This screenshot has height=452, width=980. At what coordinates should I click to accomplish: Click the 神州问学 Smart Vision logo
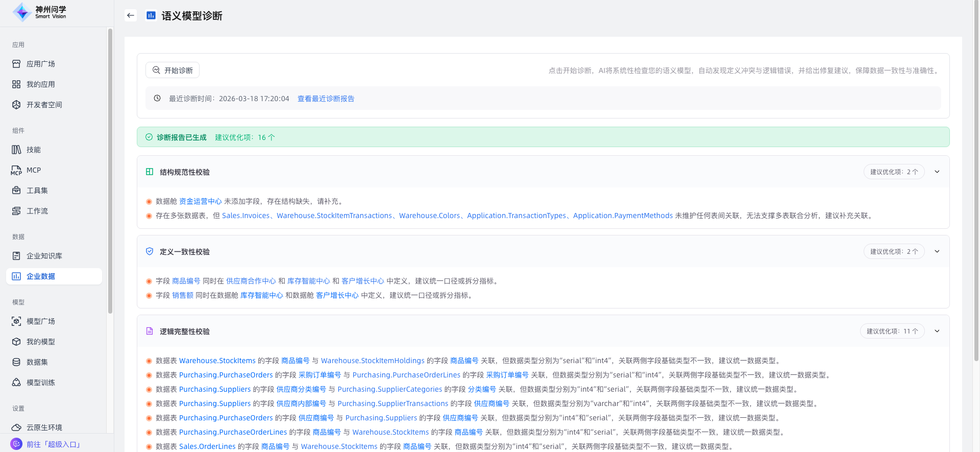point(40,12)
